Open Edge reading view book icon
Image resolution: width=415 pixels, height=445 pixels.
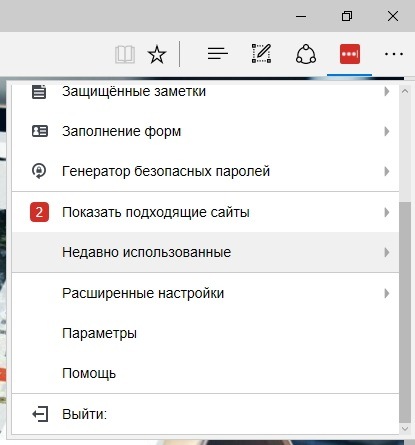pyautogui.click(x=125, y=54)
